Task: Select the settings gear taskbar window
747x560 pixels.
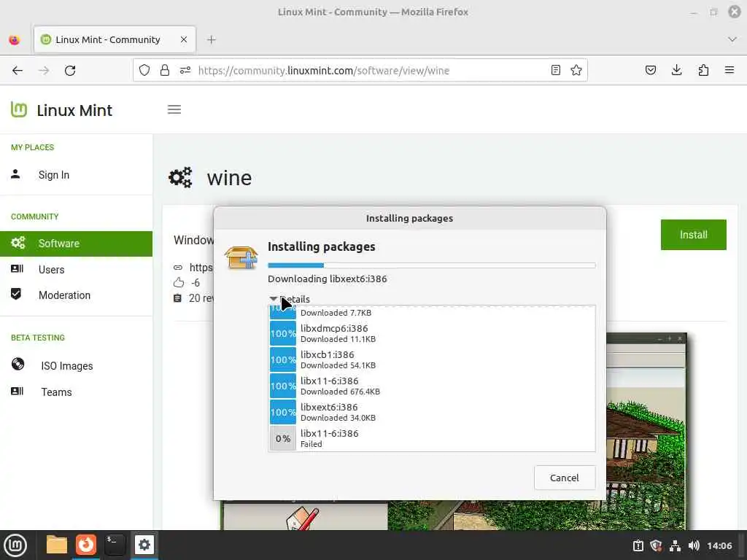Action: point(144,545)
